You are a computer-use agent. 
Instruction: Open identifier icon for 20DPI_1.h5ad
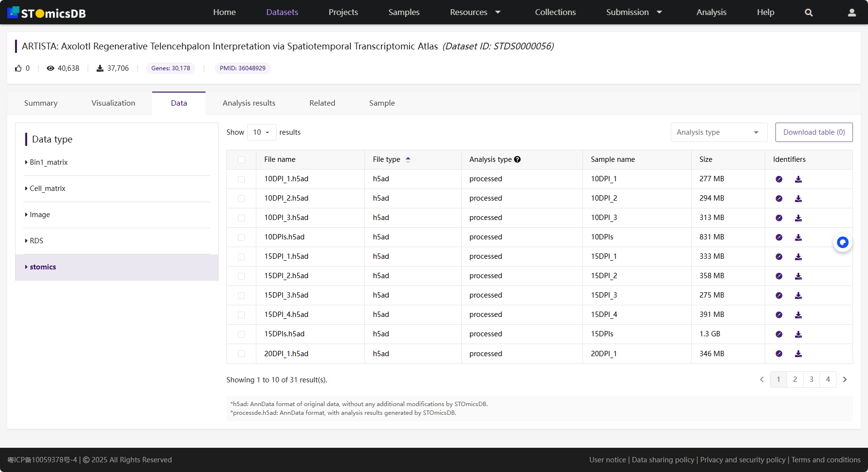click(779, 354)
